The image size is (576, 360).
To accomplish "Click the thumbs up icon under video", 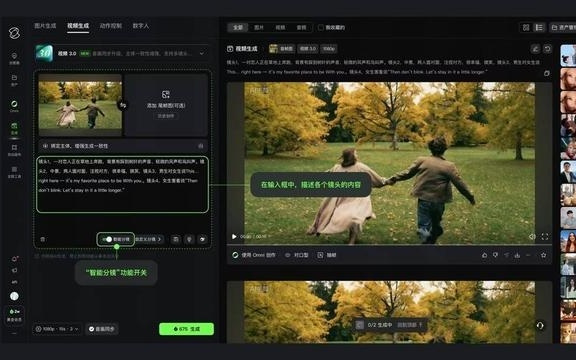I will point(484,255).
